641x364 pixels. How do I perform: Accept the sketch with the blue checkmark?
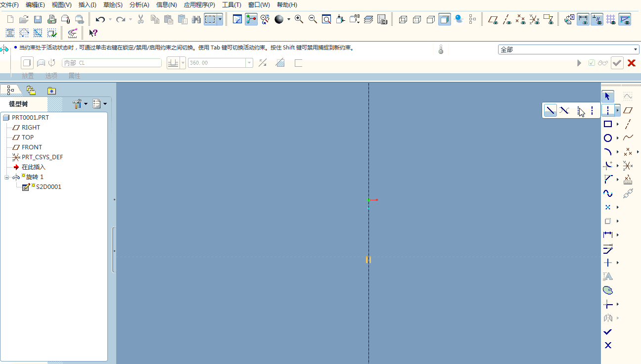[608, 331]
